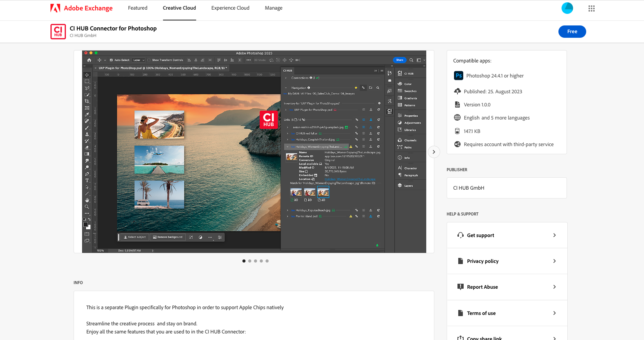Select the second carousel dot

coord(250,261)
